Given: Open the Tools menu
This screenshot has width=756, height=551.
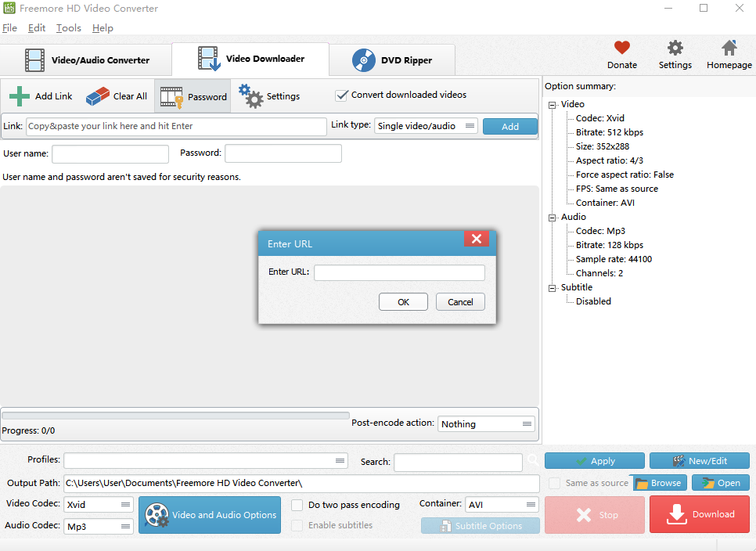Looking at the screenshot, I should tap(68, 28).
